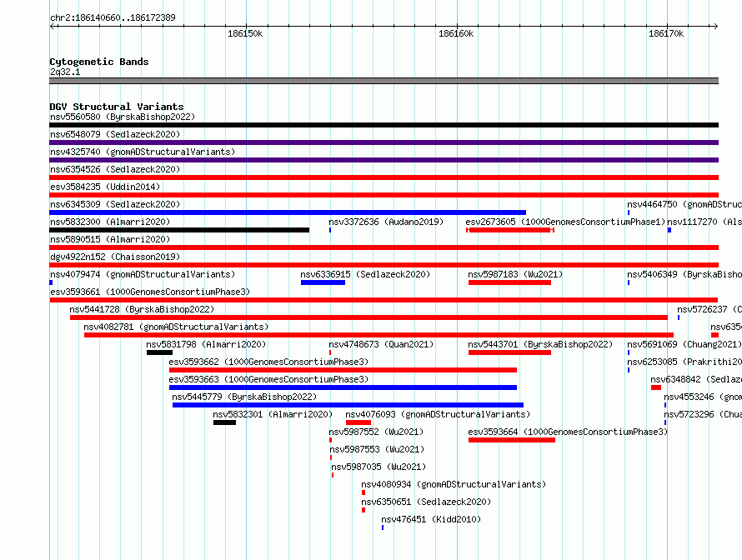Open the esv3584235 (Uddin2014) label

tap(105, 187)
